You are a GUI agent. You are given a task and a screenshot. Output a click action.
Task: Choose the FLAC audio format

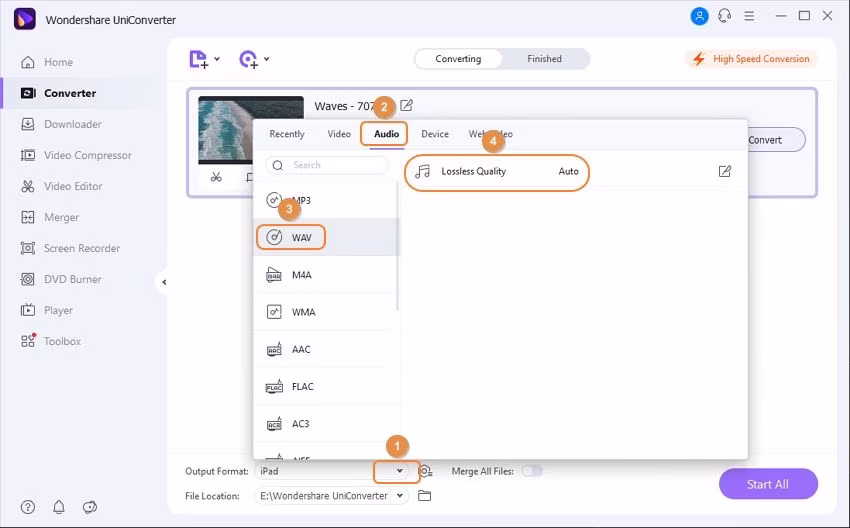326,387
